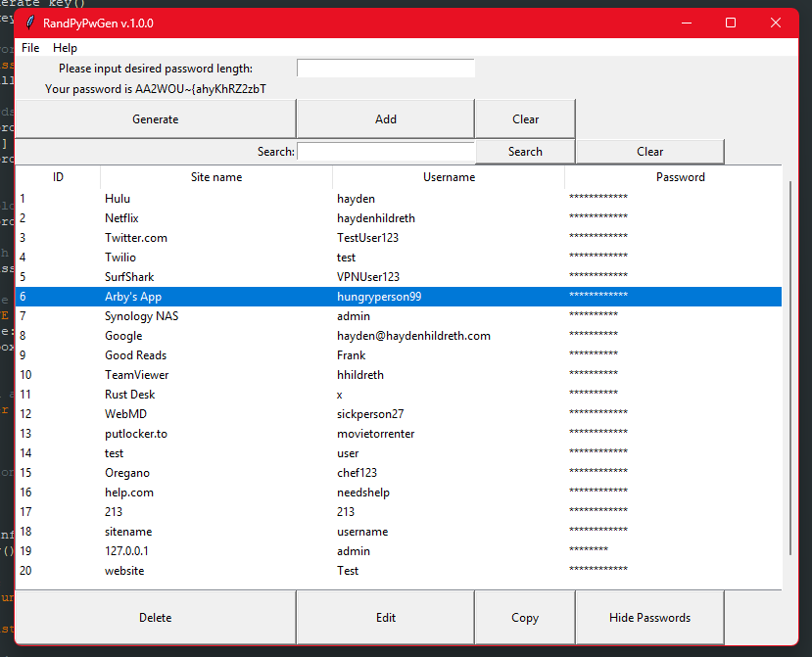Click the table's vertical scrollbar
Viewport: 812px width, 657px height.
click(789, 367)
